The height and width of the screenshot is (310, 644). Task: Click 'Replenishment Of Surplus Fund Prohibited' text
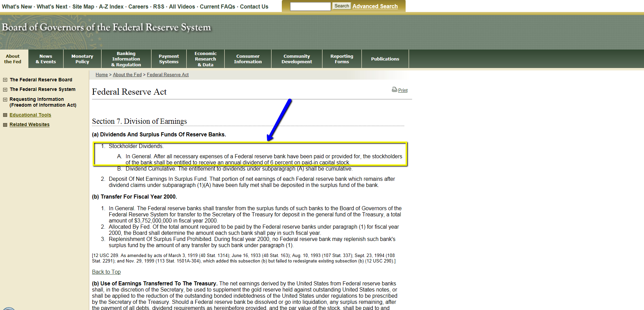click(252, 242)
